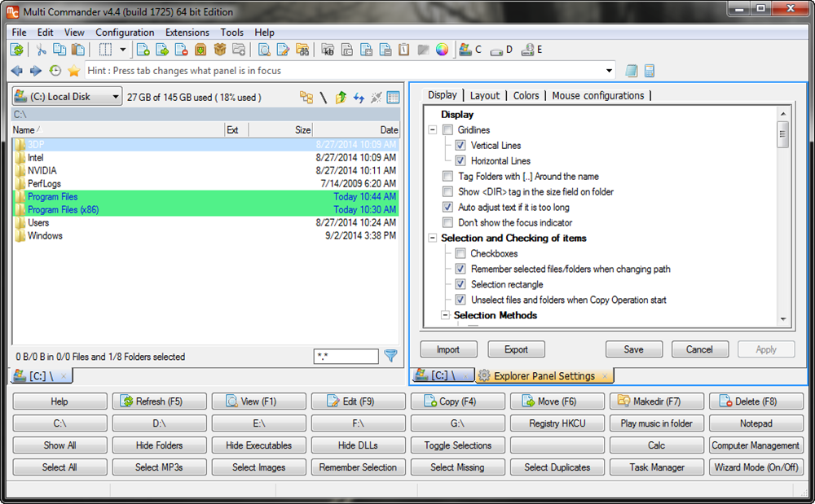Click the new file icon with green plus
815x504 pixels.
(143, 50)
